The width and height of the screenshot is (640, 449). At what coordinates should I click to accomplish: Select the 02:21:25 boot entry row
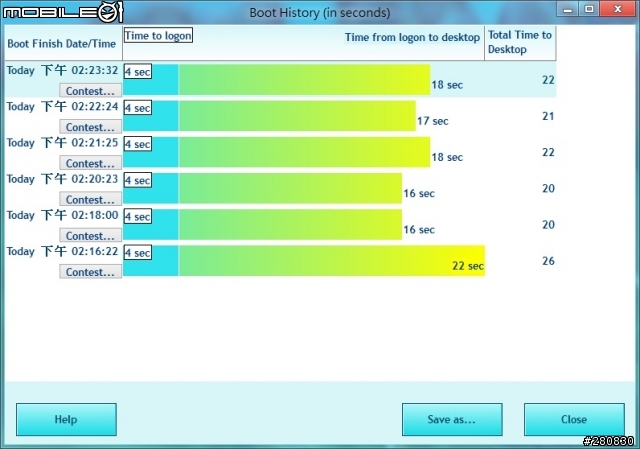[280, 152]
